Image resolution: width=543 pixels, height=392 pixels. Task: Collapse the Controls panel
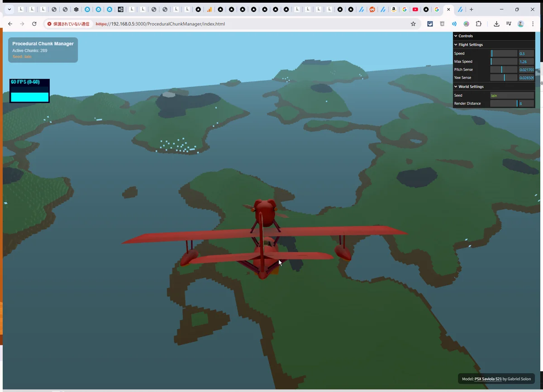click(x=466, y=36)
